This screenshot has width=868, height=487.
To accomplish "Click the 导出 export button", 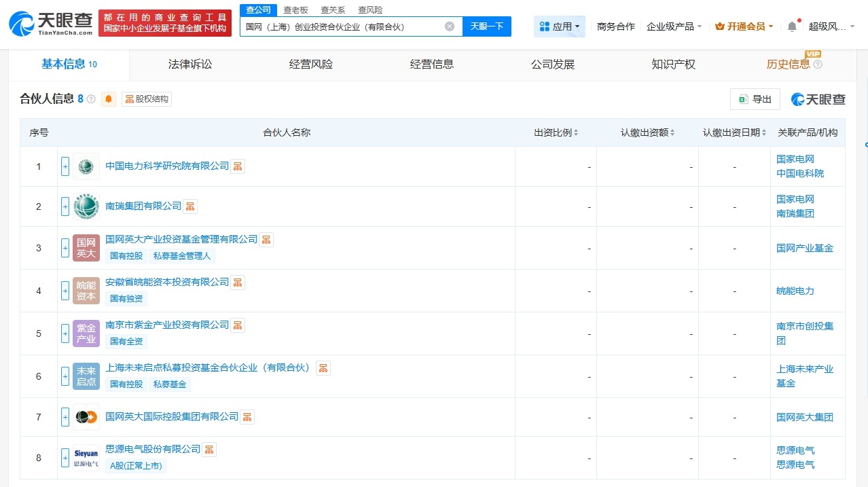I will 755,99.
